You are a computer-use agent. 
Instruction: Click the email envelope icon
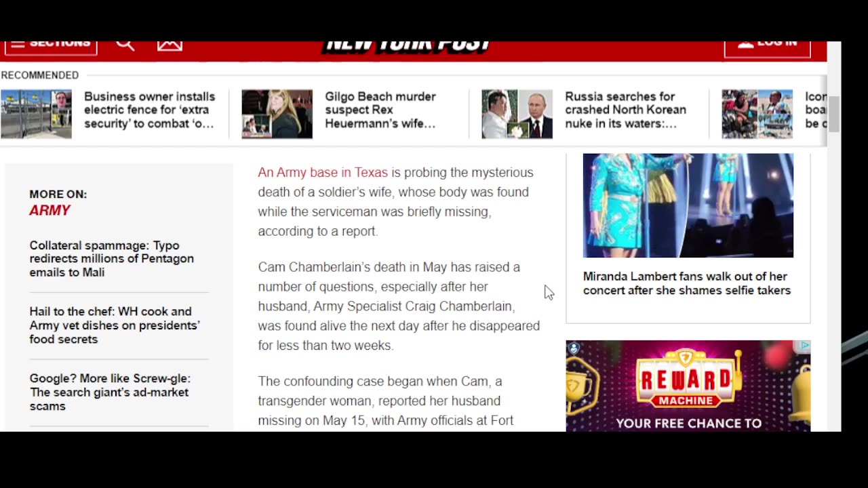(170, 45)
